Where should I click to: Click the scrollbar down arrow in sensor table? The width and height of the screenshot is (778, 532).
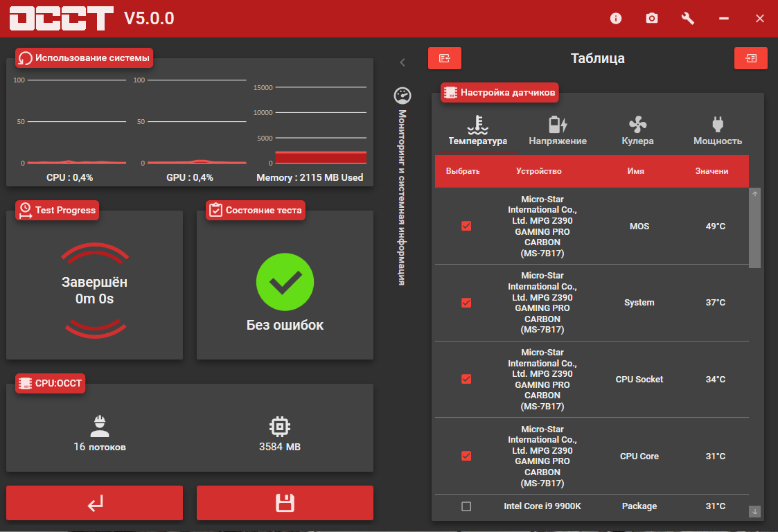coord(754,512)
